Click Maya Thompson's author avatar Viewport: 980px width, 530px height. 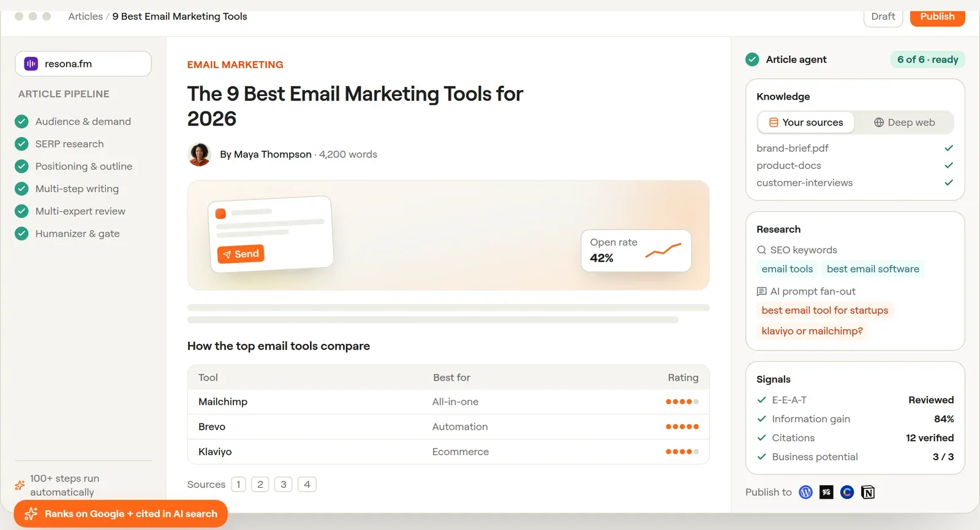[199, 154]
